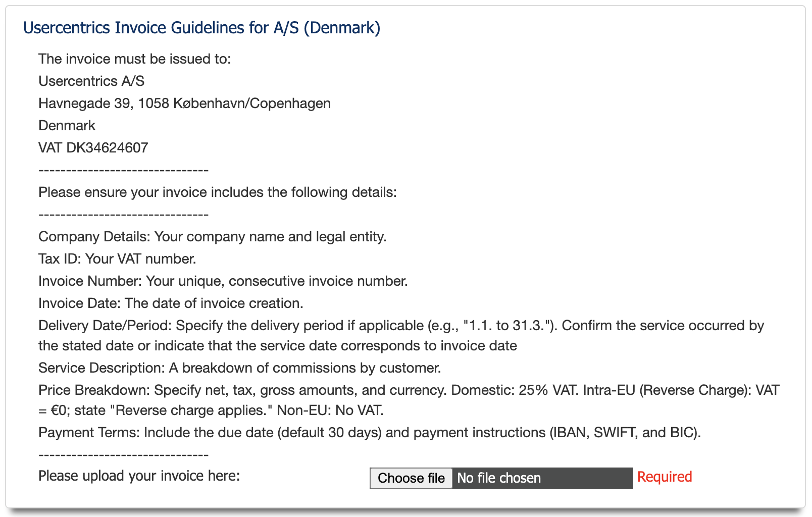Viewport: 812px width, 517px height.
Task: Click the Havnegade 39 address line
Action: point(184,104)
